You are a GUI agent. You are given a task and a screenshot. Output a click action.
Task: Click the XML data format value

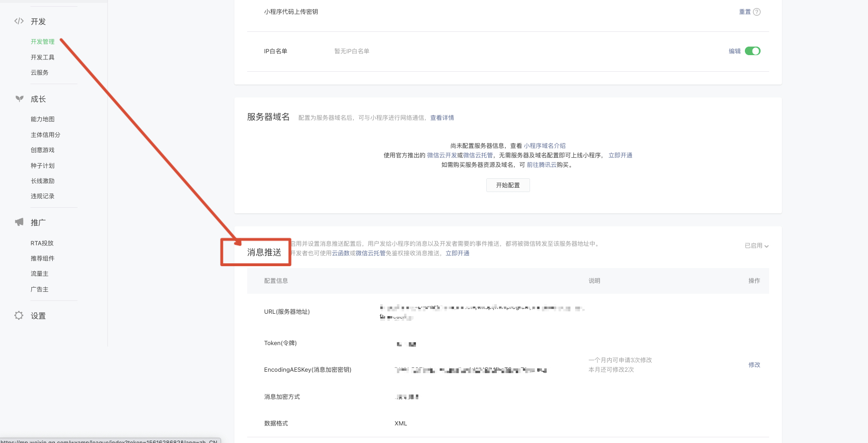(401, 424)
